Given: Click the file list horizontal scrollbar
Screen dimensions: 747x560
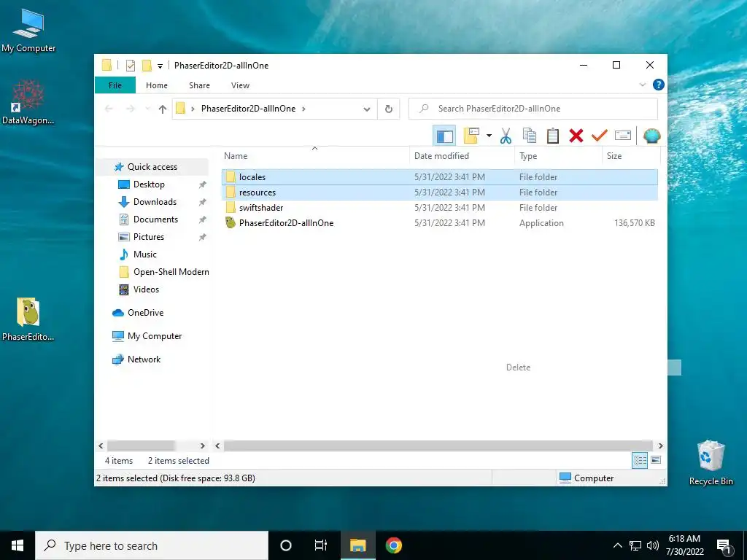Looking at the screenshot, I should coord(438,446).
